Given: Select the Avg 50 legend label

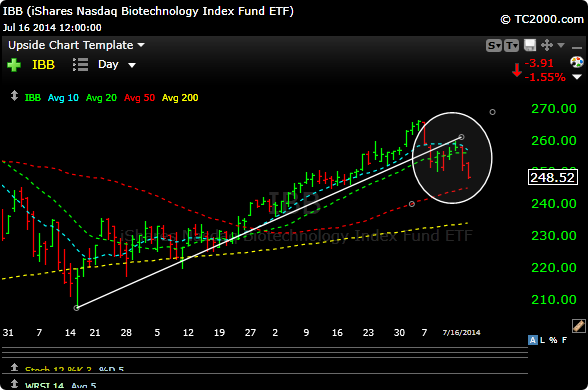Looking at the screenshot, I should coord(140,98).
